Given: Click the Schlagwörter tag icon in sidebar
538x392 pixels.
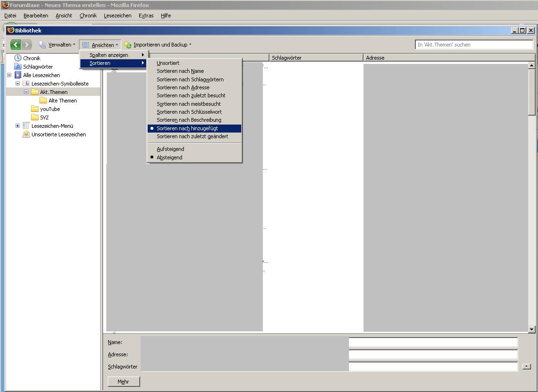Looking at the screenshot, I should click(18, 67).
